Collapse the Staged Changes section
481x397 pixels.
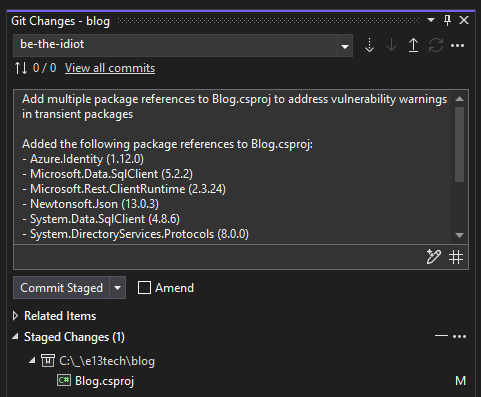[15, 337]
